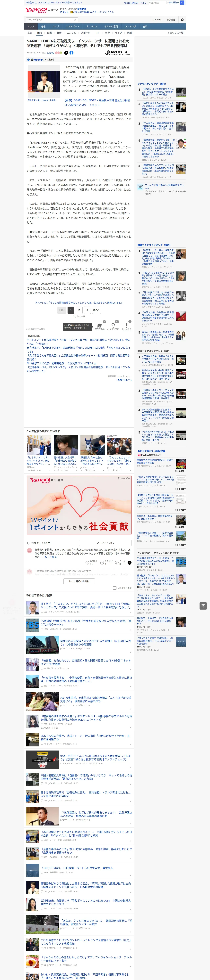This screenshot has width=210, height=980.
Task: Select the トップ navigation tab
Action: point(31,27)
